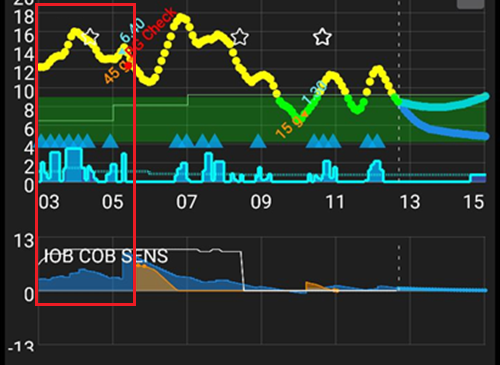Tap the red BG Check marker label

click(x=152, y=33)
